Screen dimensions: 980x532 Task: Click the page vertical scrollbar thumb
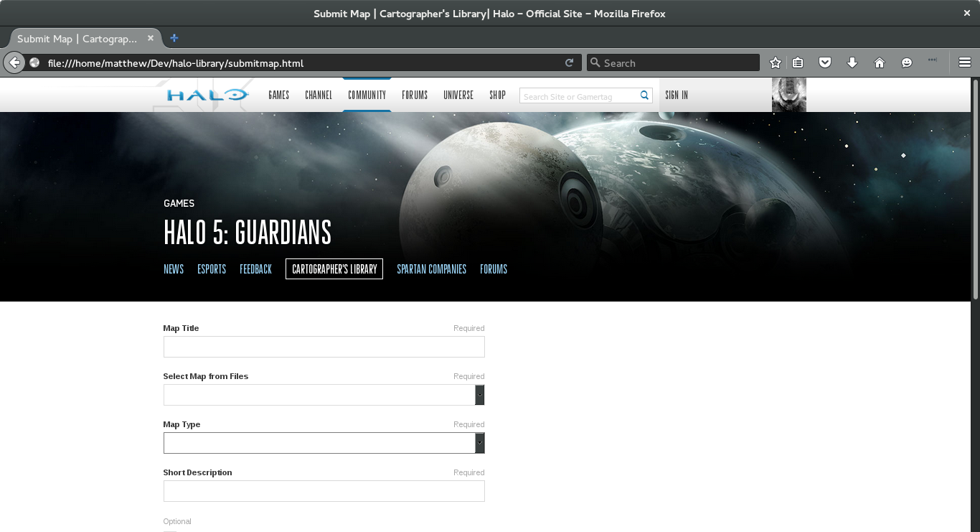[975, 189]
